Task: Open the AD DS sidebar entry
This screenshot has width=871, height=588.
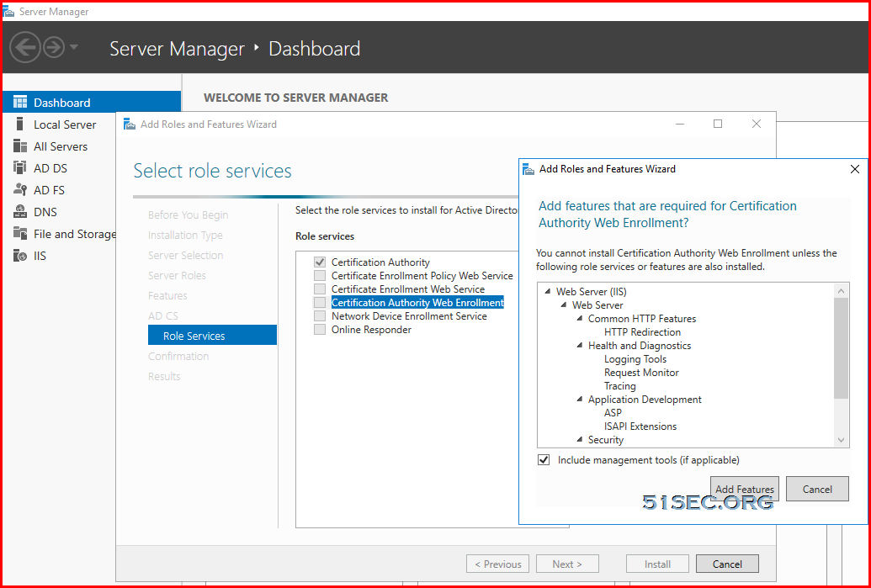Action: click(50, 168)
